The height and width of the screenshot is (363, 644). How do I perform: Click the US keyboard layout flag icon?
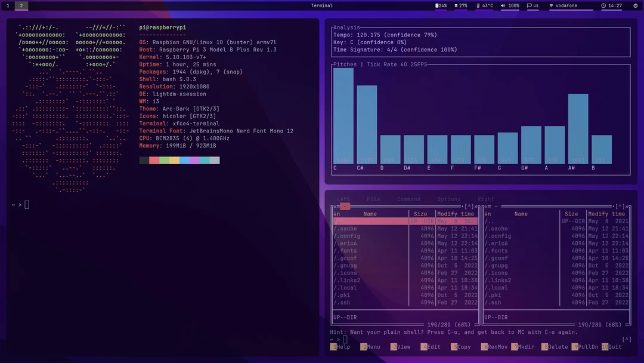(529, 6)
